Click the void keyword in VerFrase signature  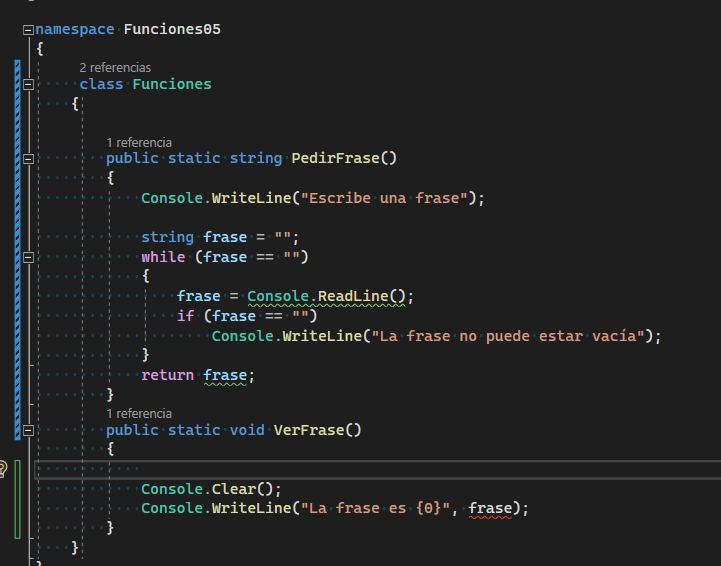pos(247,430)
